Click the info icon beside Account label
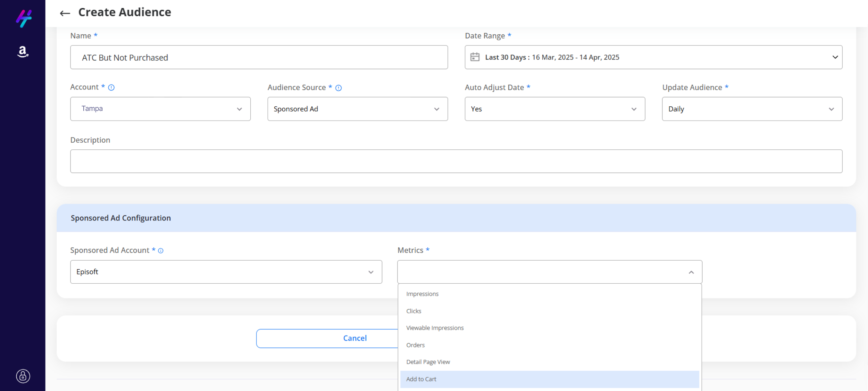This screenshot has height=391, width=868. pos(111,87)
